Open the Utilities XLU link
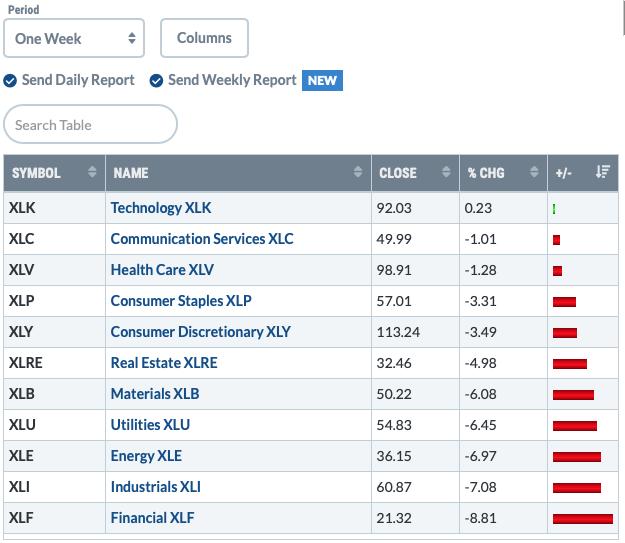Image resolution: width=625 pixels, height=543 pixels. [150, 425]
